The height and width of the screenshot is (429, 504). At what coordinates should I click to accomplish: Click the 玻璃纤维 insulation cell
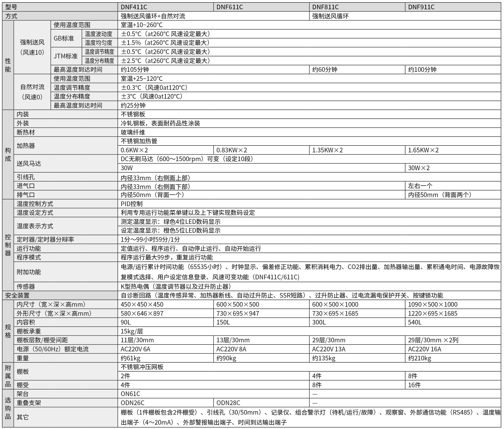click(x=309, y=132)
